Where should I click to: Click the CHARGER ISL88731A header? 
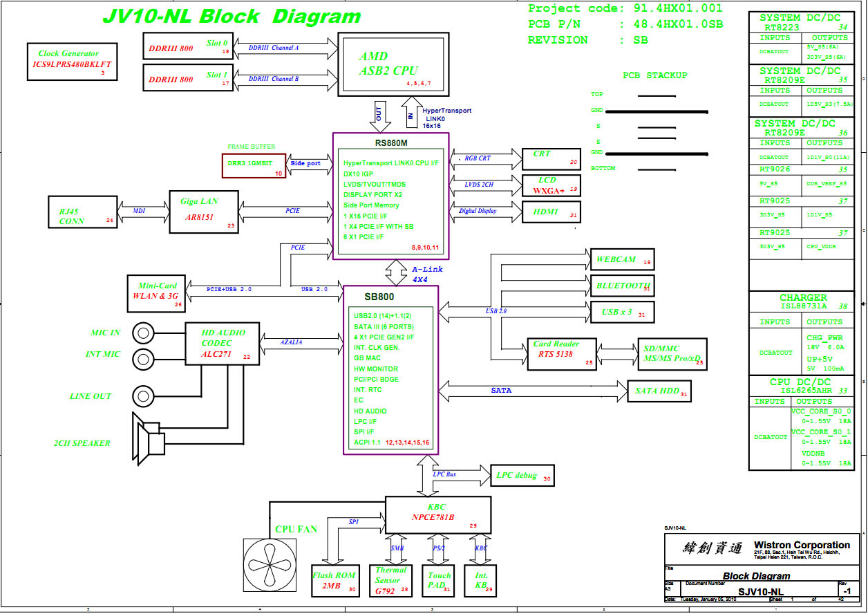pyautogui.click(x=802, y=302)
